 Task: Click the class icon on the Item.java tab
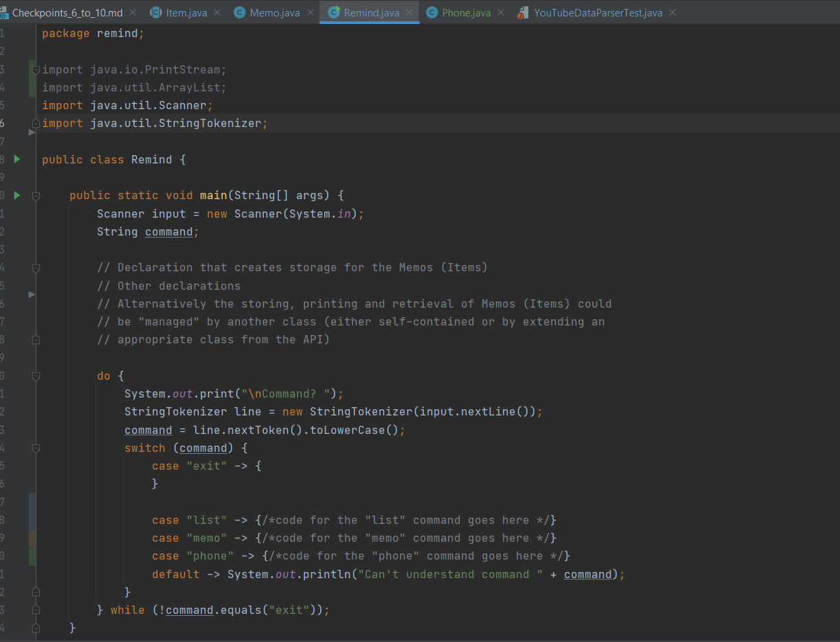[x=156, y=12]
